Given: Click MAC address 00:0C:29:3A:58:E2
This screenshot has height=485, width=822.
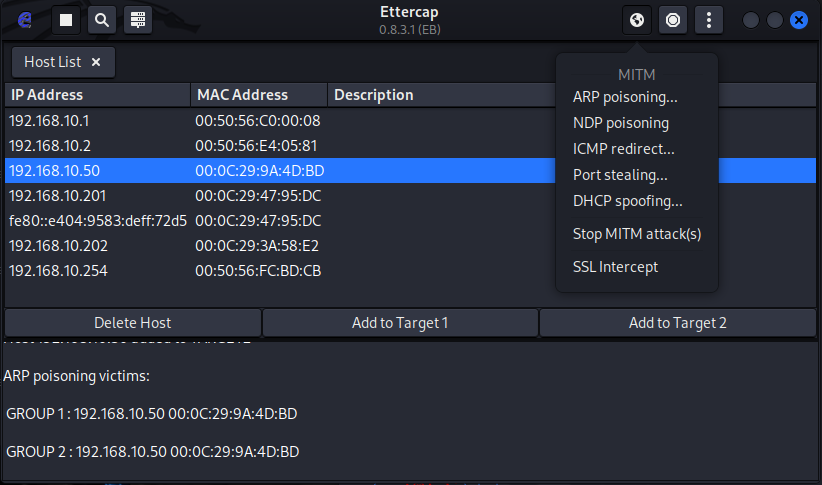Looking at the screenshot, I should (x=257, y=246).
